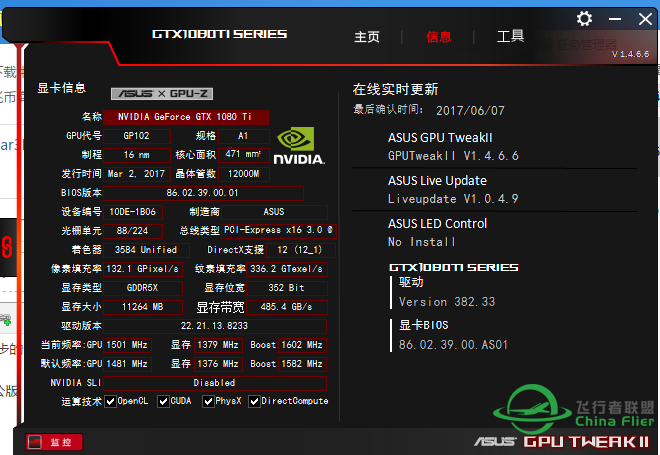Click the DirectX支援 value 12 (12_1)

coord(301,250)
